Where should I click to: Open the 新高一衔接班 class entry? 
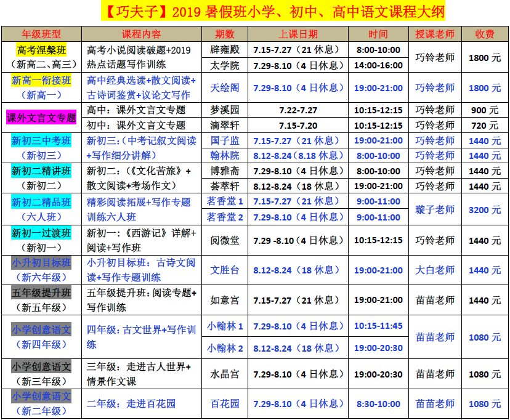41,80
